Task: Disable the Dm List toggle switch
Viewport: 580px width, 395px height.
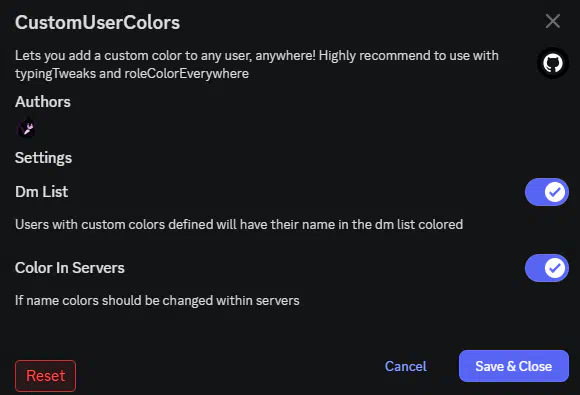Action: pos(547,192)
